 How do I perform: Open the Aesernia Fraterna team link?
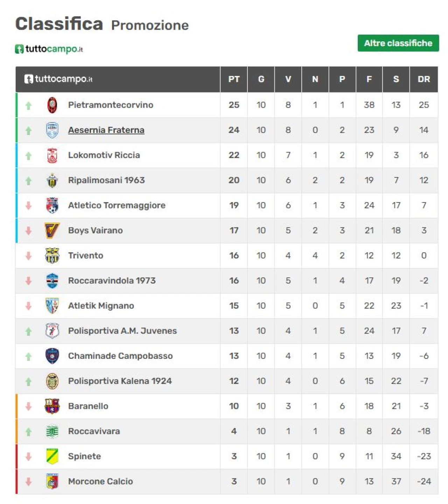[x=106, y=130]
